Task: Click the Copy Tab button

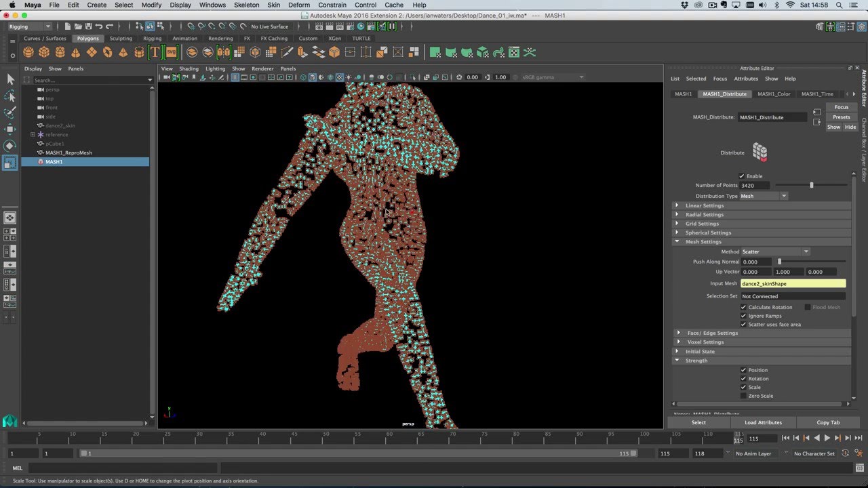Action: tap(828, 422)
